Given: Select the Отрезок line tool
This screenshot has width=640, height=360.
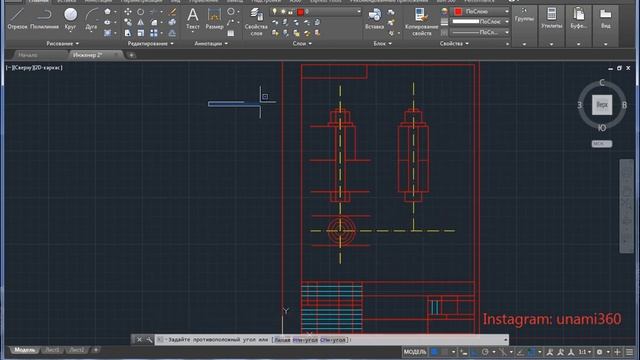Looking at the screenshot, I should (17, 19).
